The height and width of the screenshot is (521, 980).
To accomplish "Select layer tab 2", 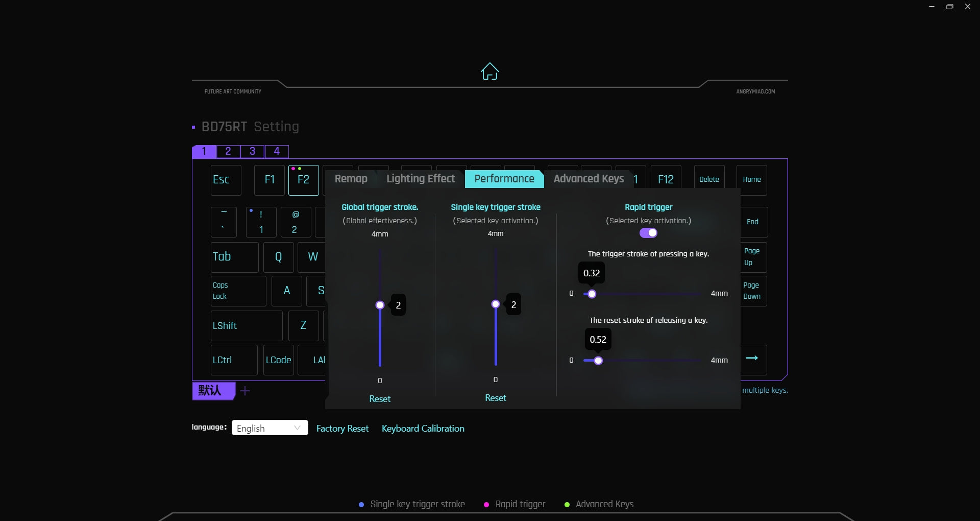I will (x=228, y=152).
